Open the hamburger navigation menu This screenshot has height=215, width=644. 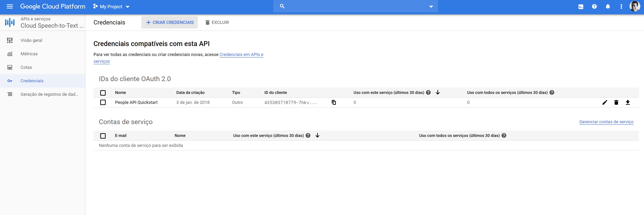coord(10,7)
